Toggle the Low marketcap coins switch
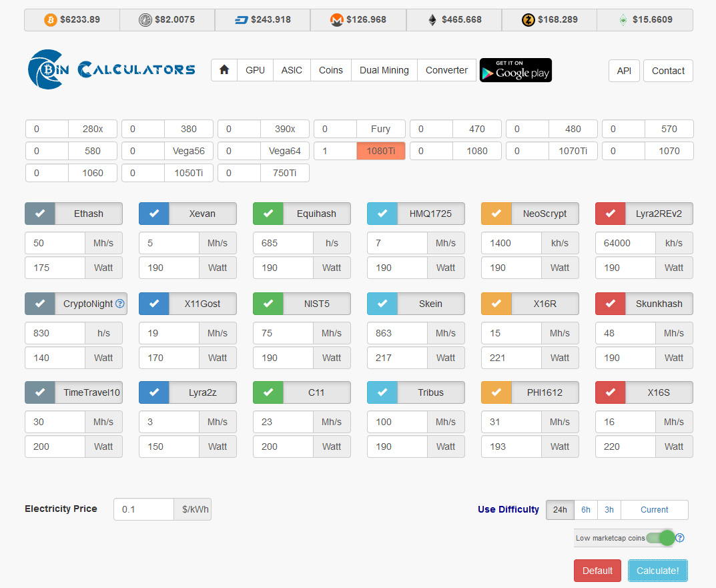Screen dimensions: 716x588 [661, 538]
